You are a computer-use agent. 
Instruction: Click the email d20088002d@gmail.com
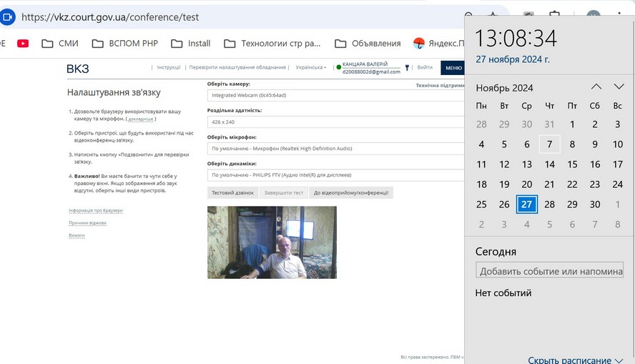[x=371, y=72]
